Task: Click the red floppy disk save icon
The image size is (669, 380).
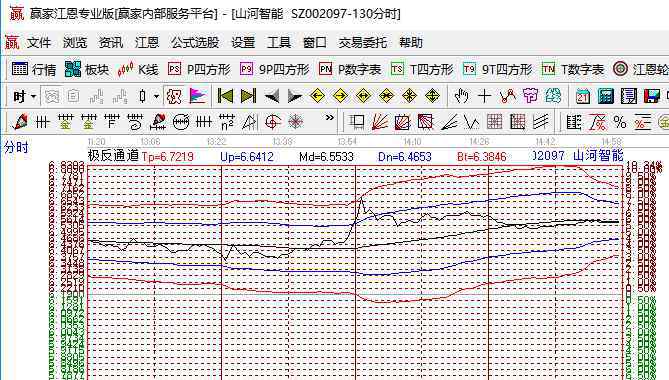Action: point(652,96)
